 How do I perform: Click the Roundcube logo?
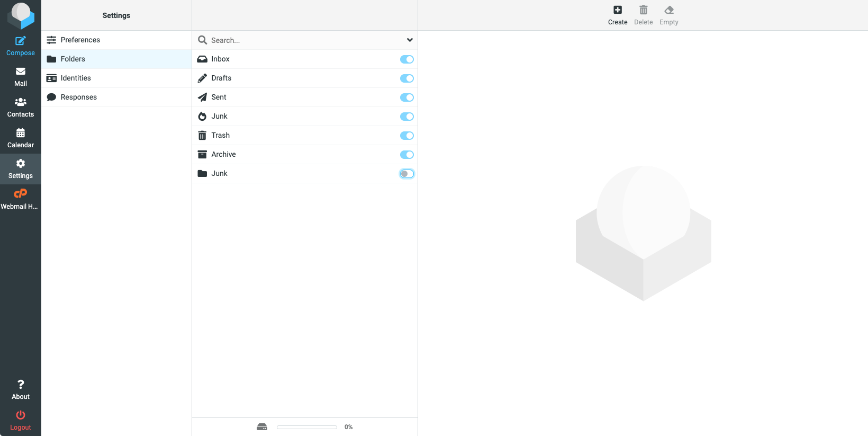point(21,15)
